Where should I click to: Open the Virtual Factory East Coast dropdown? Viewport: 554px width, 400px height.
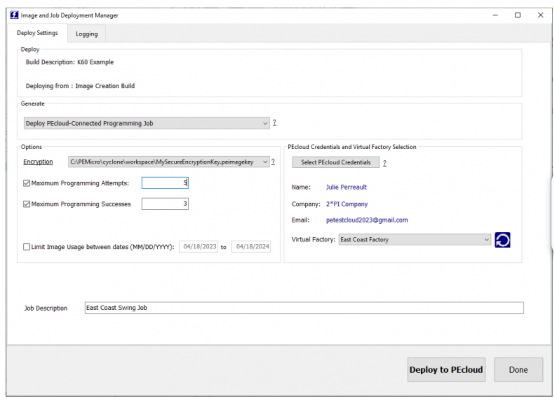coord(414,240)
